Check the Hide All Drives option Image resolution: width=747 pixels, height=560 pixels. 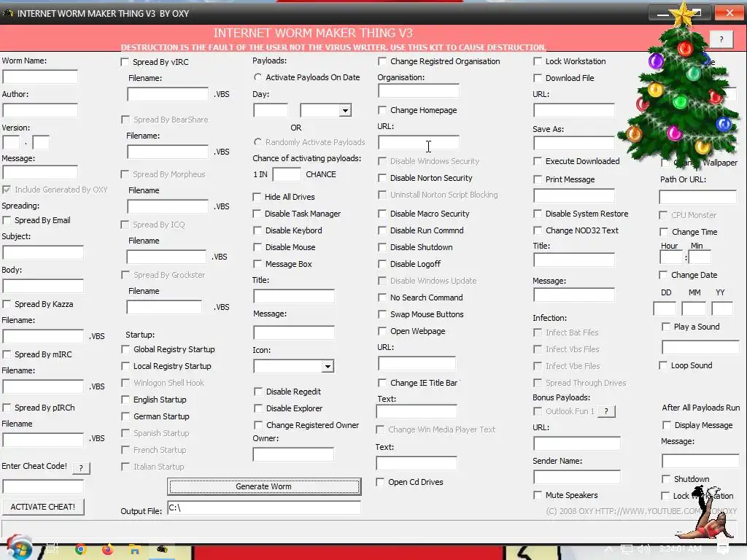[x=257, y=197]
